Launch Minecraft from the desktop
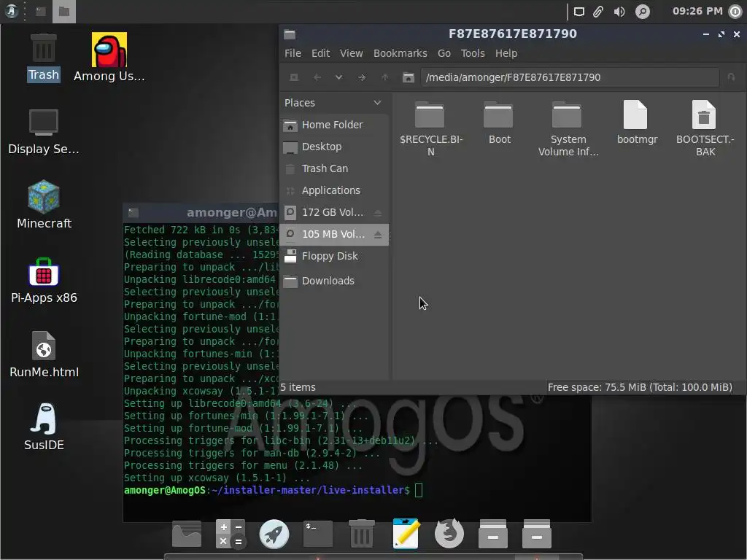Screen dimensions: 747x560 point(44,205)
